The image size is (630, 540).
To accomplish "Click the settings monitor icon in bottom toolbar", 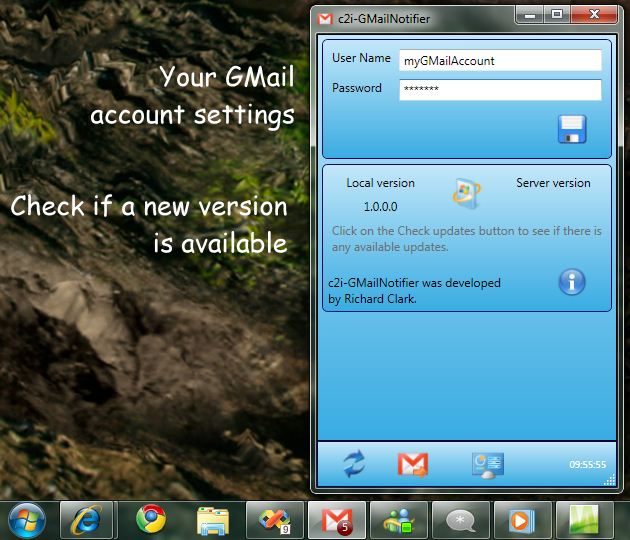I will (487, 464).
